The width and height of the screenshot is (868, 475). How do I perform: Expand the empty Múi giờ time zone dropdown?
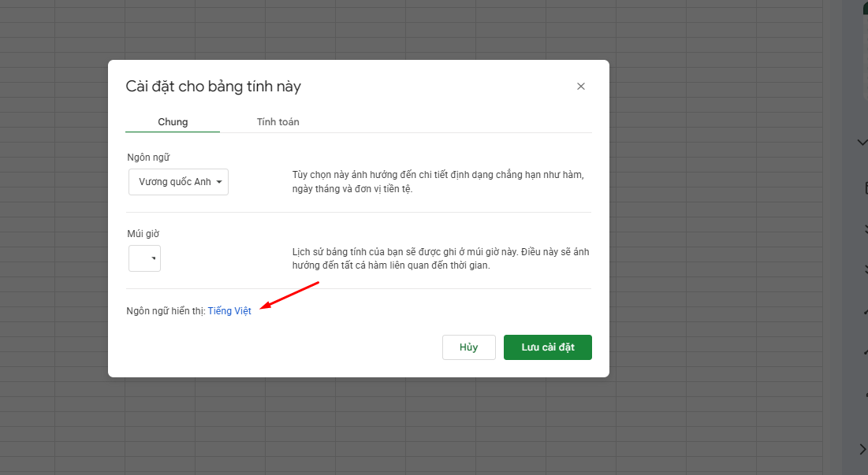(x=145, y=258)
